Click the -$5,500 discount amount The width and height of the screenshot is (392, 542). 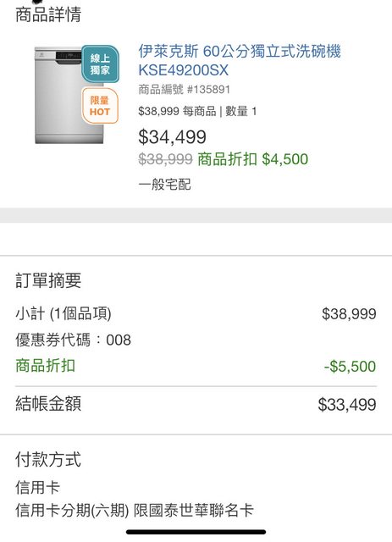tap(350, 367)
